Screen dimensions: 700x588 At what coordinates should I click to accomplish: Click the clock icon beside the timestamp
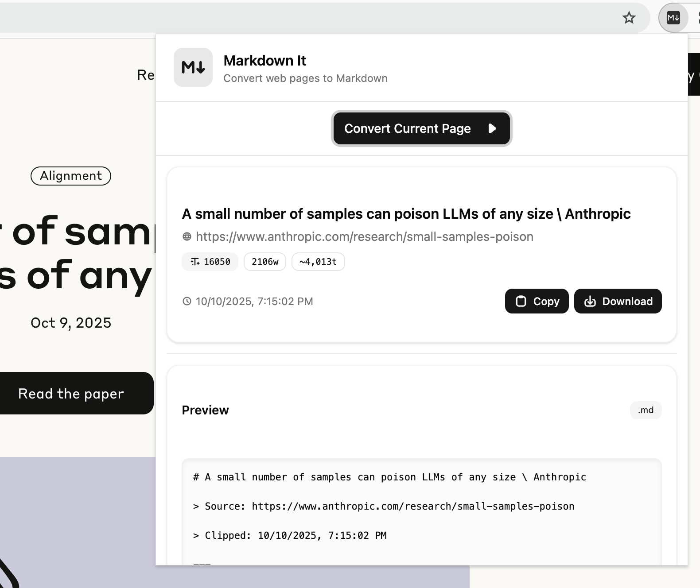(187, 301)
